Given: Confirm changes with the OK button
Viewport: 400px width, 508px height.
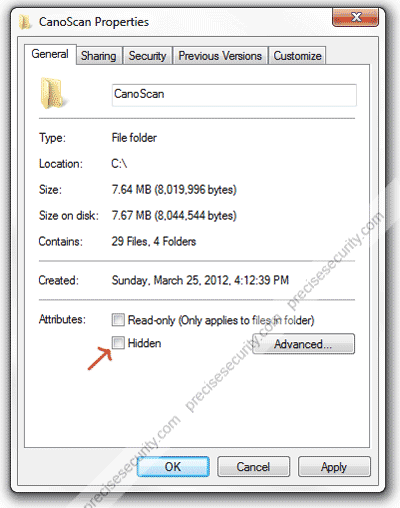Looking at the screenshot, I should 173,467.
